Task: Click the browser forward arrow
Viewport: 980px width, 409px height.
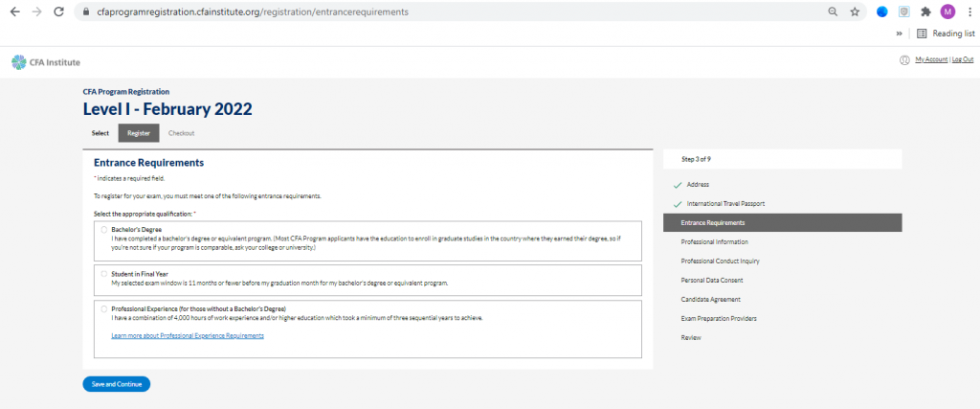Action: [37, 11]
